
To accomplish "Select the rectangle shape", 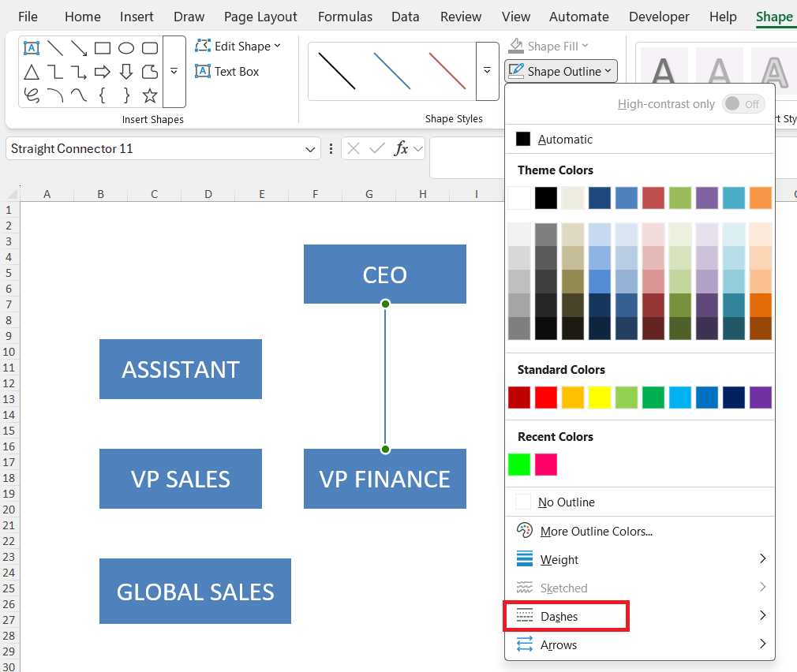I will click(103, 48).
